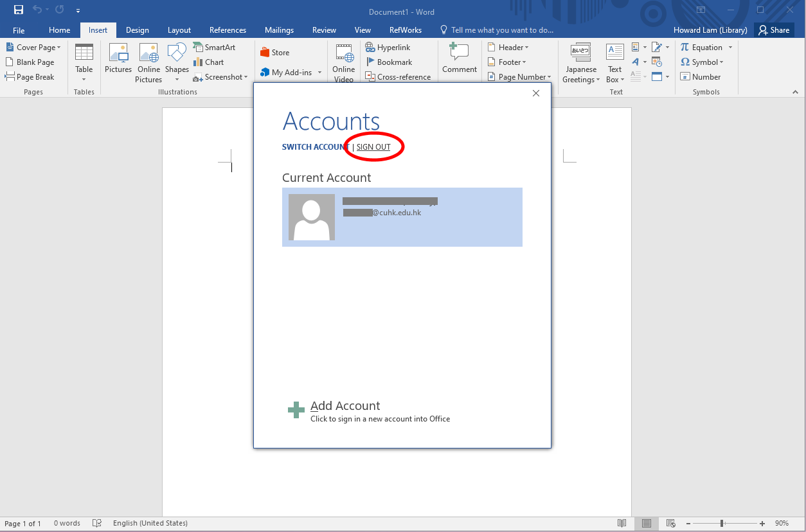The height and width of the screenshot is (532, 806).
Task: Switch to Read Mode view
Action: (622, 524)
